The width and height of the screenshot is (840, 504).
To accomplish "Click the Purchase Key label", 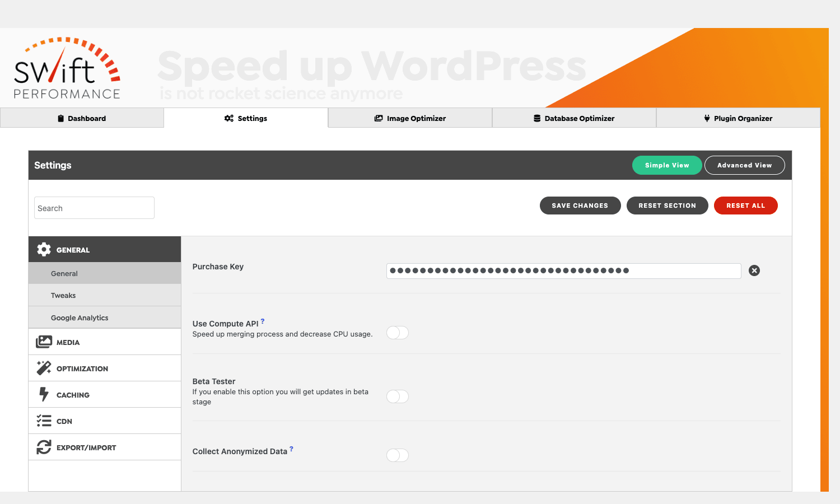I will [218, 267].
